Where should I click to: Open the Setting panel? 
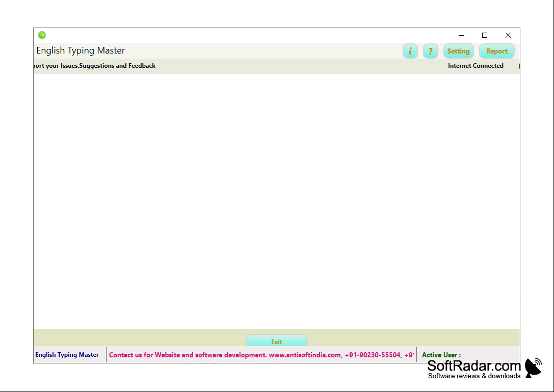(458, 51)
